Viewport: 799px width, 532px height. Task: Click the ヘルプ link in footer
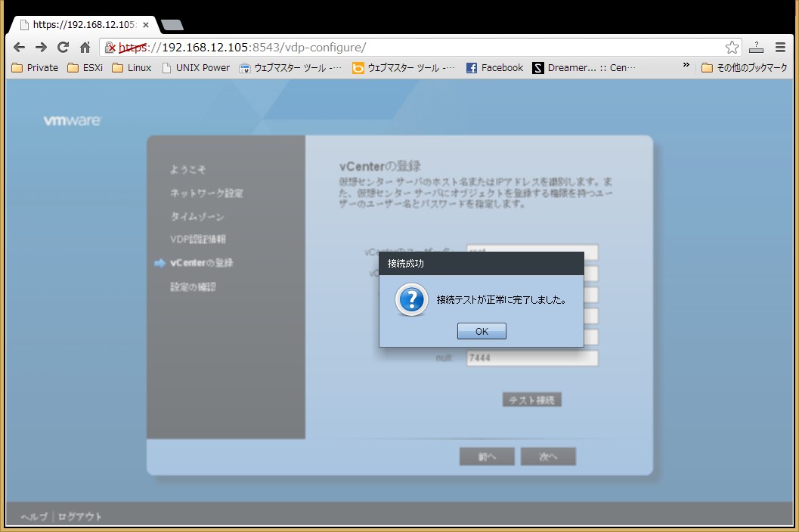click(x=34, y=517)
